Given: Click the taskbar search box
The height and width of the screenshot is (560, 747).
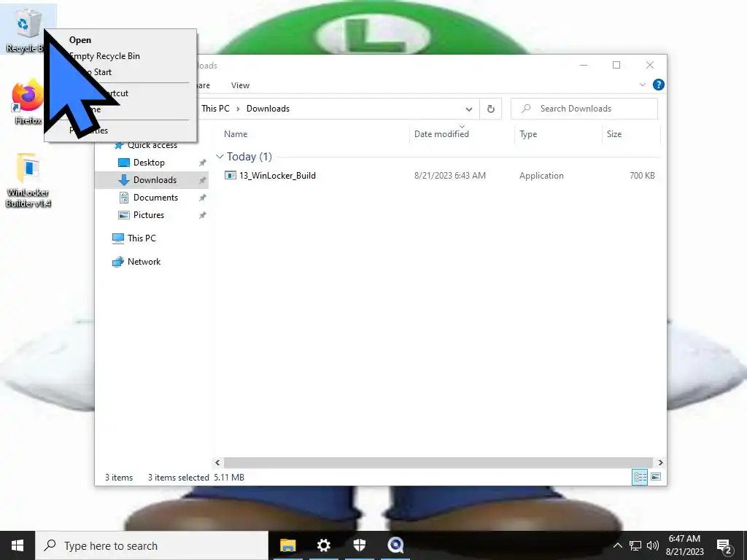Looking at the screenshot, I should coord(152,545).
